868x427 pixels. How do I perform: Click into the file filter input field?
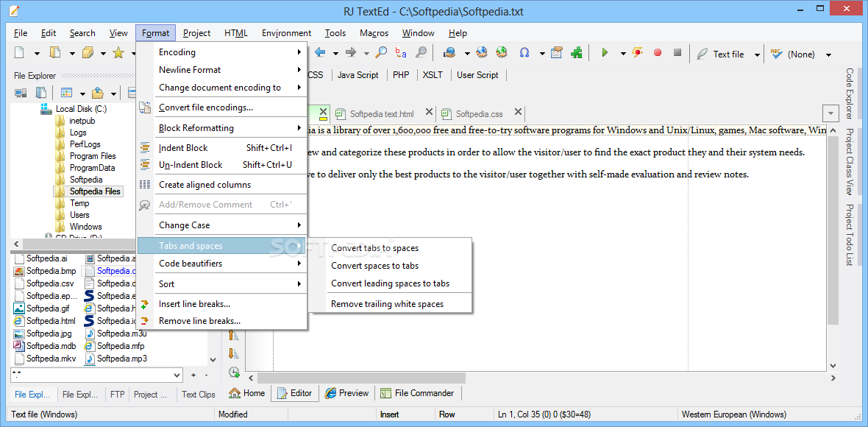(x=91, y=375)
